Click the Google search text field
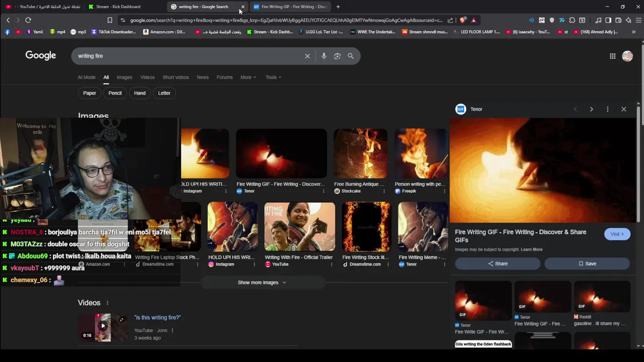Screen dimensions: 644x362 (x=189, y=56)
